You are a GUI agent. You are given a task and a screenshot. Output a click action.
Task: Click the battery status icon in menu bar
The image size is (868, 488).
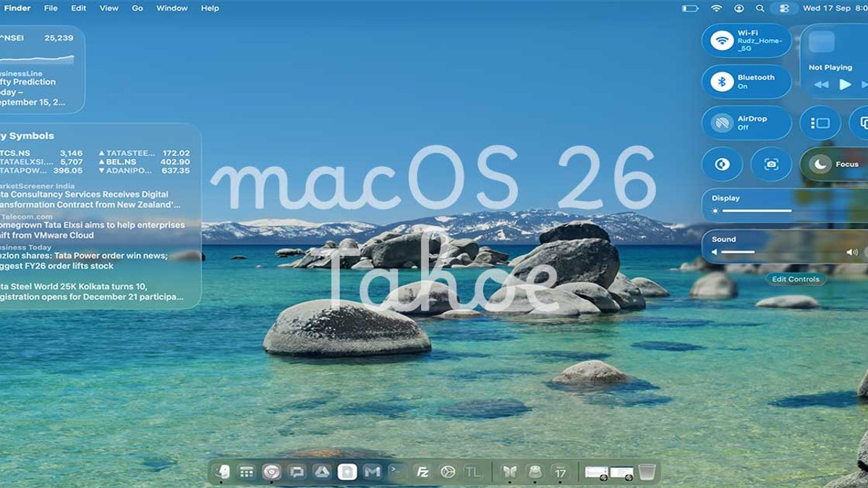pos(690,8)
